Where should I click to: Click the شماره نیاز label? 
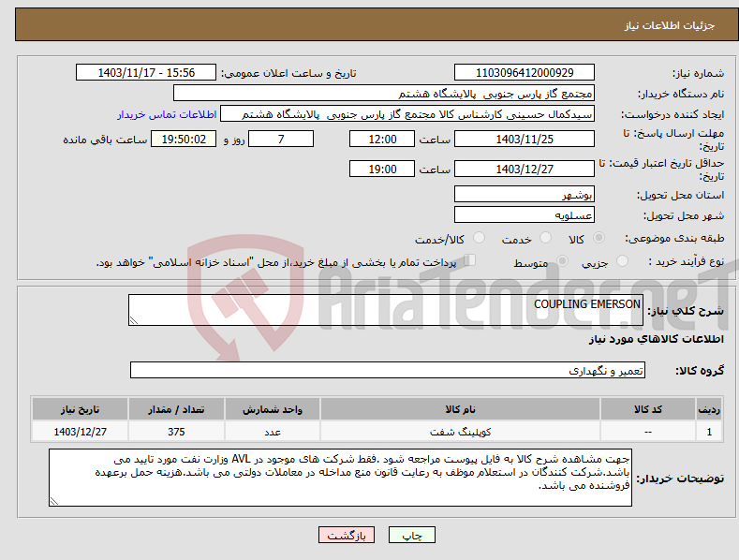pos(698,73)
